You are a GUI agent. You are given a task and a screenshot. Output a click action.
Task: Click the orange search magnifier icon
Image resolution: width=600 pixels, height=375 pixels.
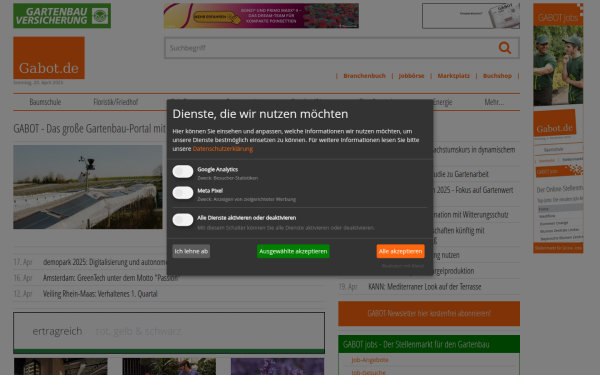[x=505, y=48]
